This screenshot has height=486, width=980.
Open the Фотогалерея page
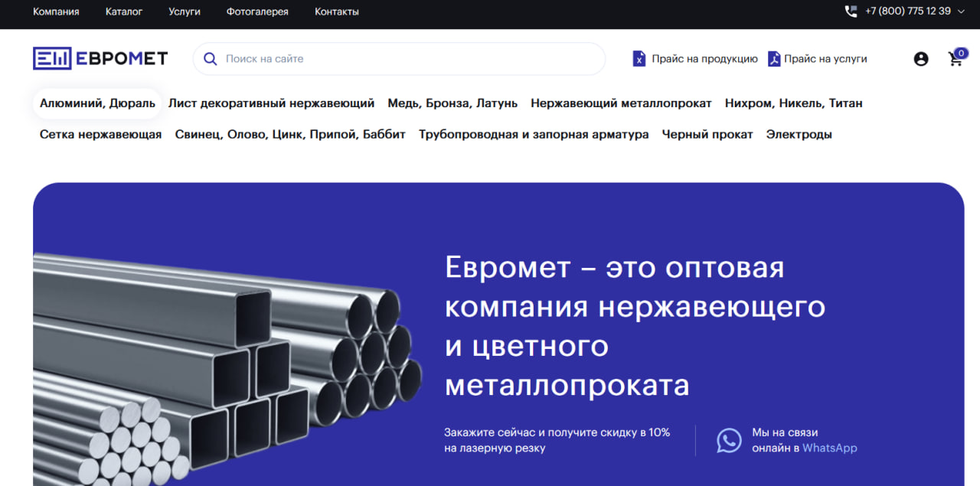257,11
